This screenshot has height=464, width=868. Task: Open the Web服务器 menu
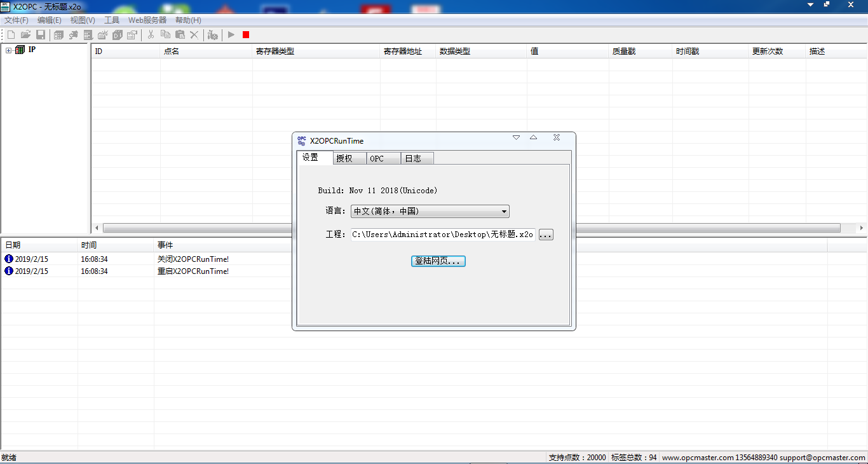click(147, 20)
